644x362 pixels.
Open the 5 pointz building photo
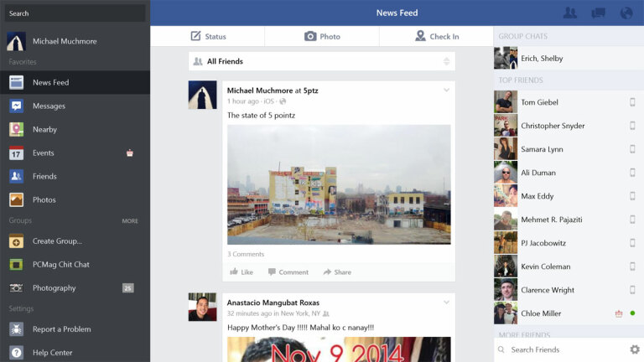(x=339, y=184)
